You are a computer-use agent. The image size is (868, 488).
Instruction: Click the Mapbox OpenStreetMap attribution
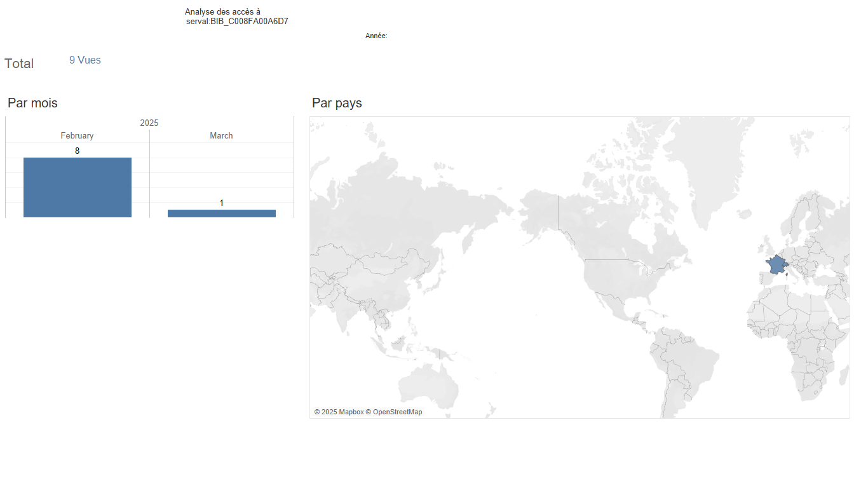[x=368, y=412]
